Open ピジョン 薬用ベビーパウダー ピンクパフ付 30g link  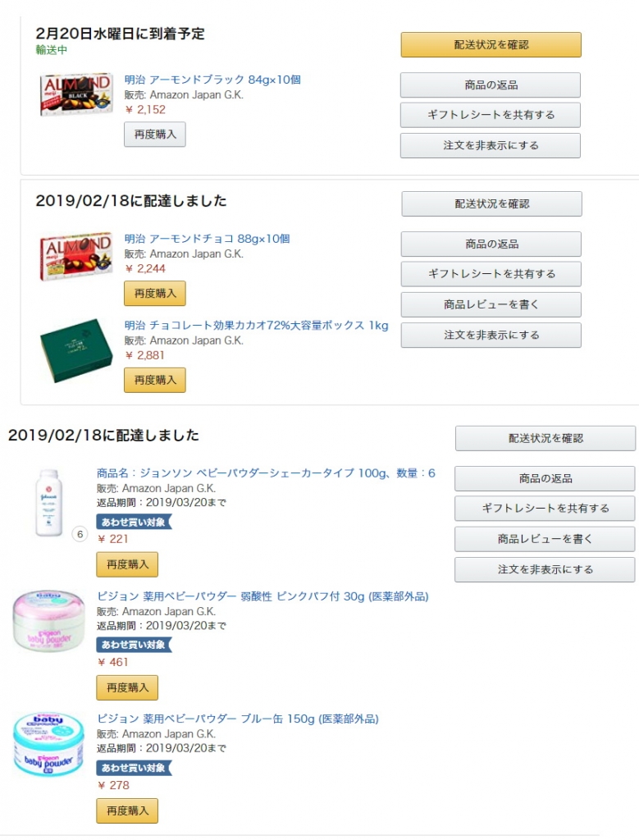tap(262, 596)
